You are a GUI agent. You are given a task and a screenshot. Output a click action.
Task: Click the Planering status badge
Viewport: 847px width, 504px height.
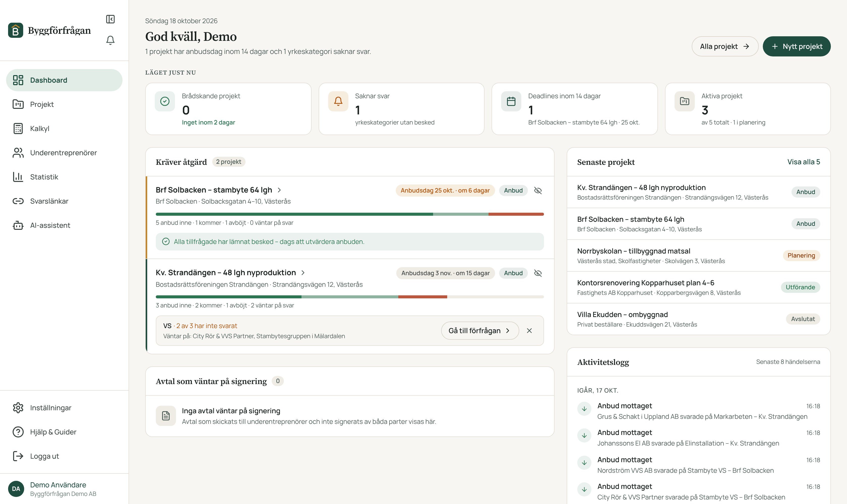pyautogui.click(x=801, y=255)
